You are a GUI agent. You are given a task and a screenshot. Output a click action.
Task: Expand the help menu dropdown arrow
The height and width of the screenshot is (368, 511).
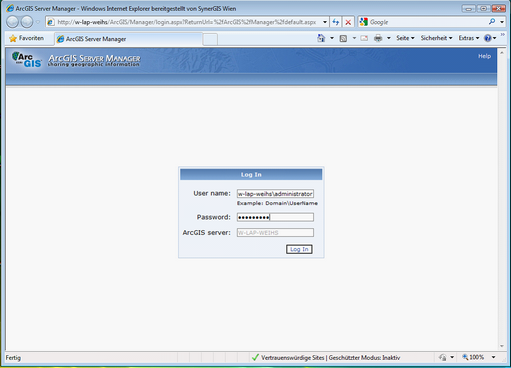click(x=494, y=38)
